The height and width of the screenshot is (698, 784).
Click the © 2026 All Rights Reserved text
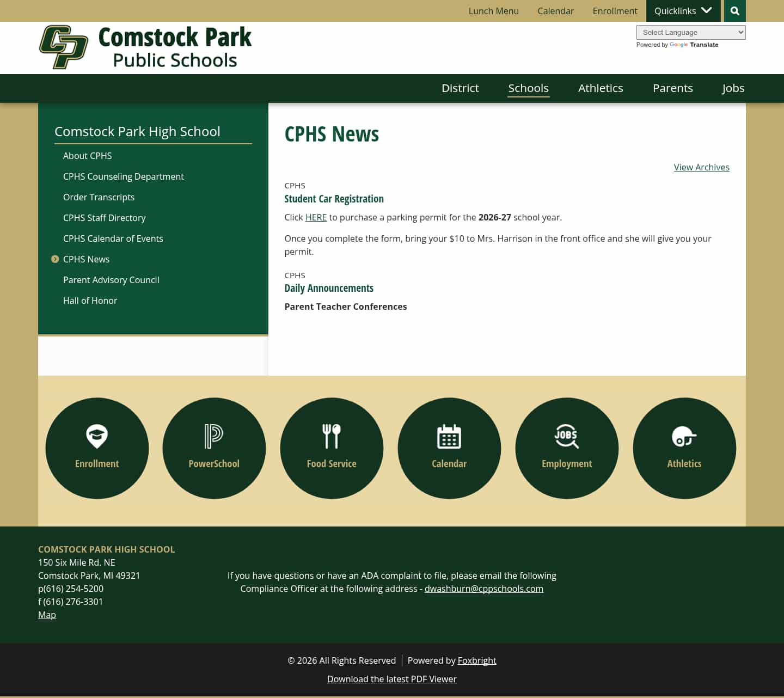[x=342, y=660]
